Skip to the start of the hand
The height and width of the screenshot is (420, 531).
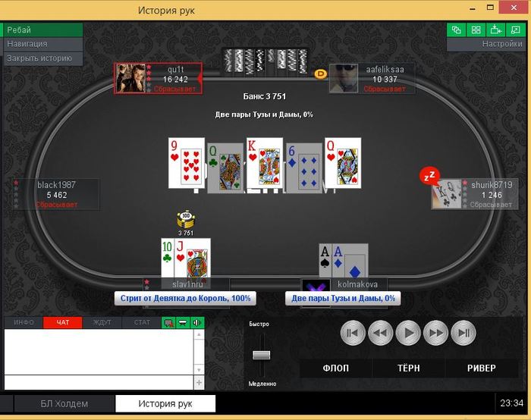[353, 333]
